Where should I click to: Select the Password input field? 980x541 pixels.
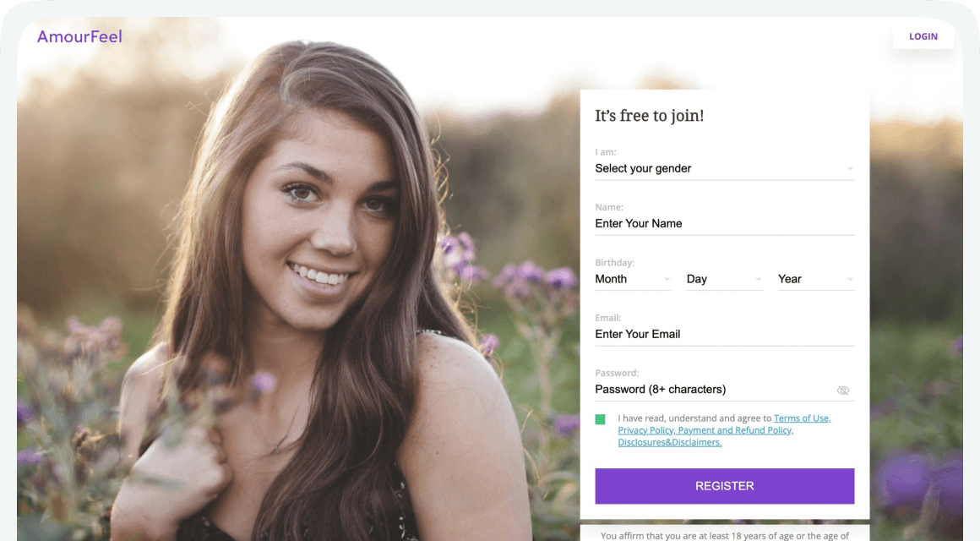(x=710, y=390)
